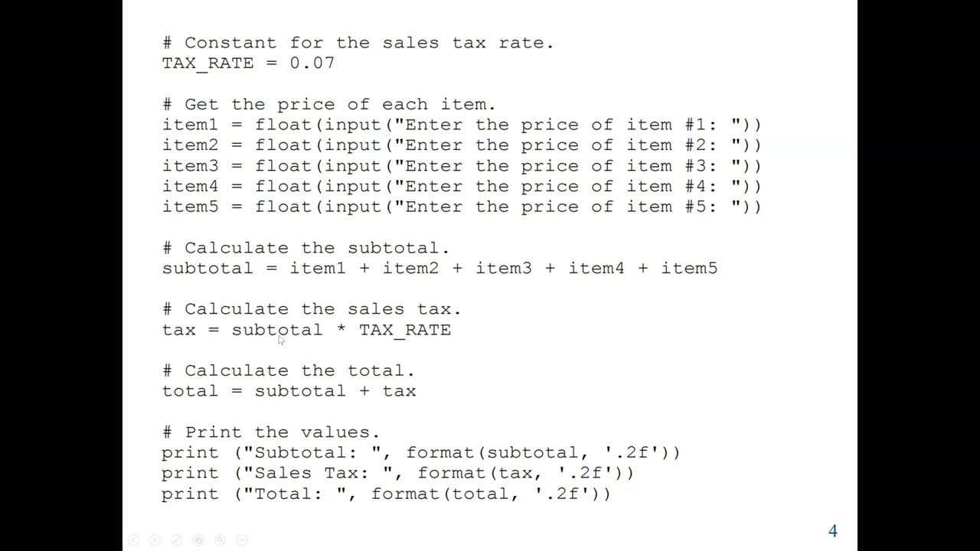Open the see all slides view
Viewport: 980px width, 551px height.
pos(198,540)
